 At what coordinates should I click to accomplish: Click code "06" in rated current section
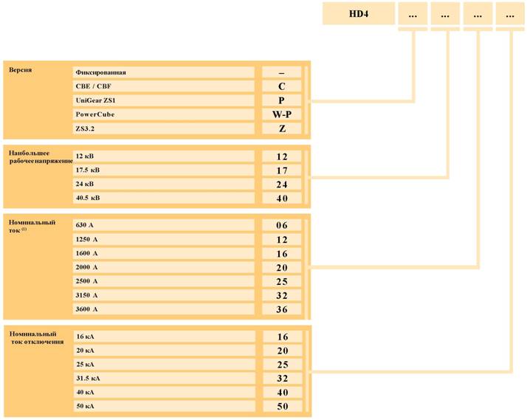pos(281,225)
